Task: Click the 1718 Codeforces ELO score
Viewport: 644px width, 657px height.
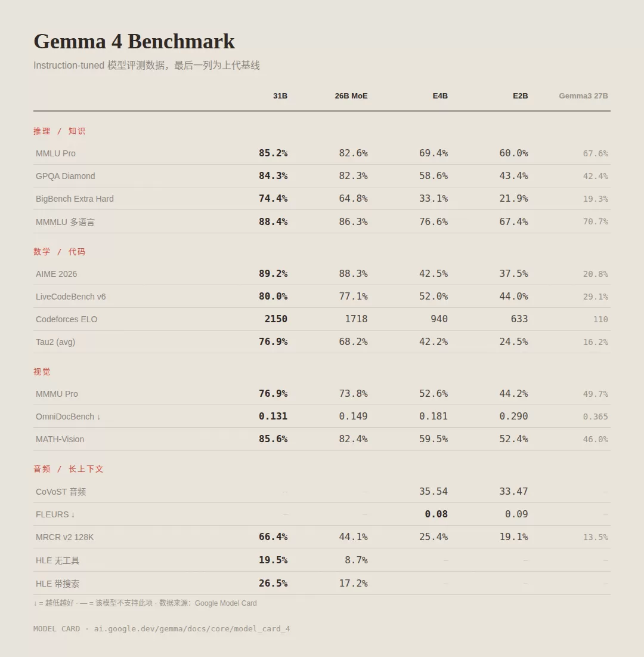Action: pyautogui.click(x=357, y=319)
